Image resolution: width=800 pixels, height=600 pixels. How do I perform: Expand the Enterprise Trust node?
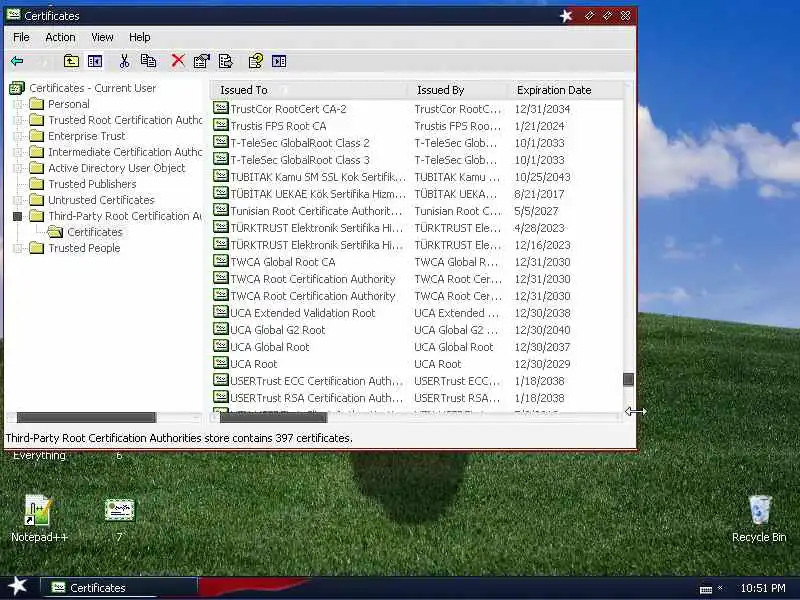coord(18,136)
